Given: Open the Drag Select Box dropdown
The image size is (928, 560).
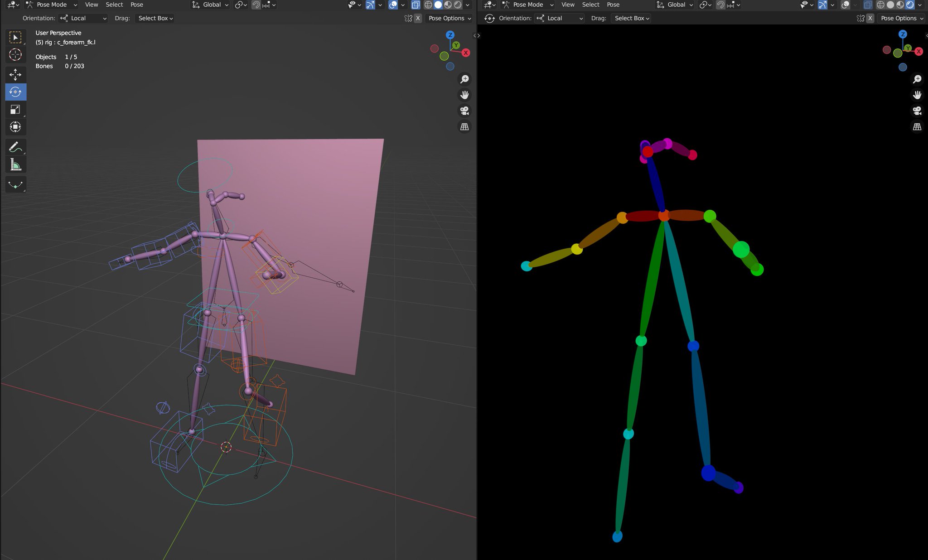Looking at the screenshot, I should (154, 18).
